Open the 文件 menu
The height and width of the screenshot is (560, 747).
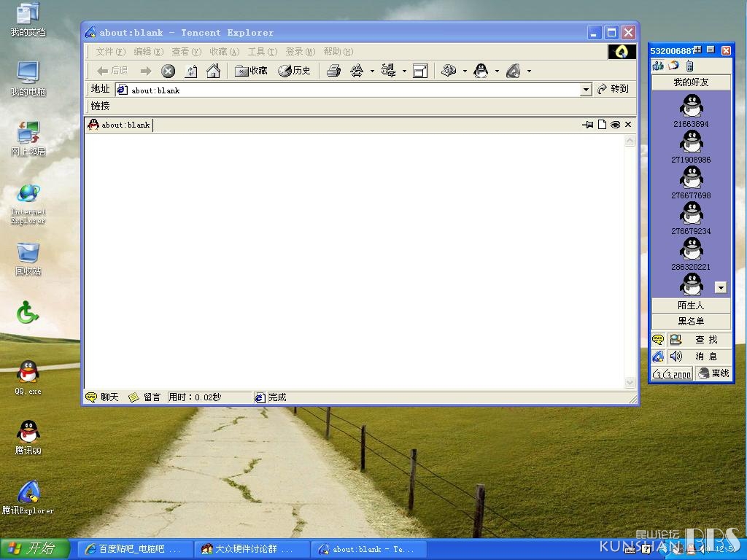coord(111,52)
